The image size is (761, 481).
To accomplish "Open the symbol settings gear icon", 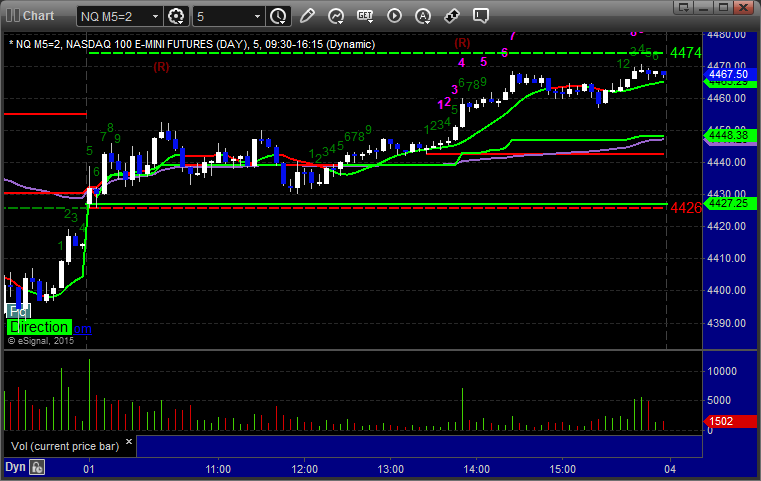I will pyautogui.click(x=177, y=16).
